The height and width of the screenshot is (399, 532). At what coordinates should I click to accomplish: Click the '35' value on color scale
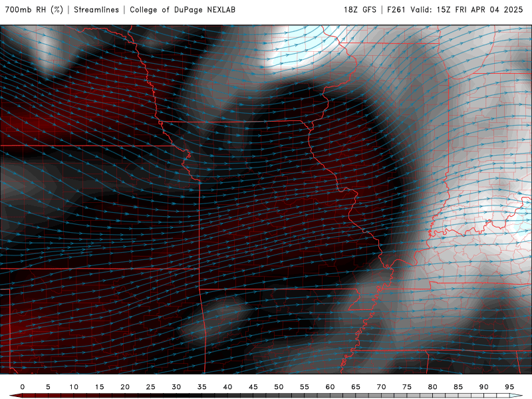click(x=202, y=387)
